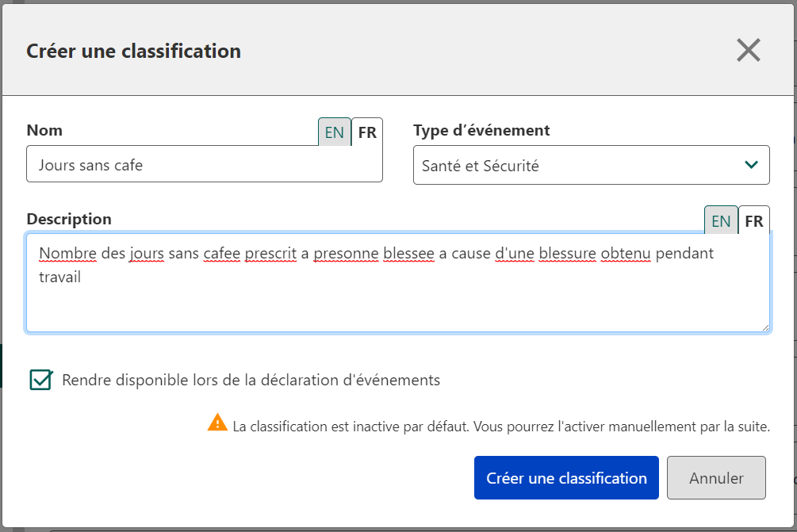Click the chevron arrow beside Santé et Sécurité

coord(751,165)
